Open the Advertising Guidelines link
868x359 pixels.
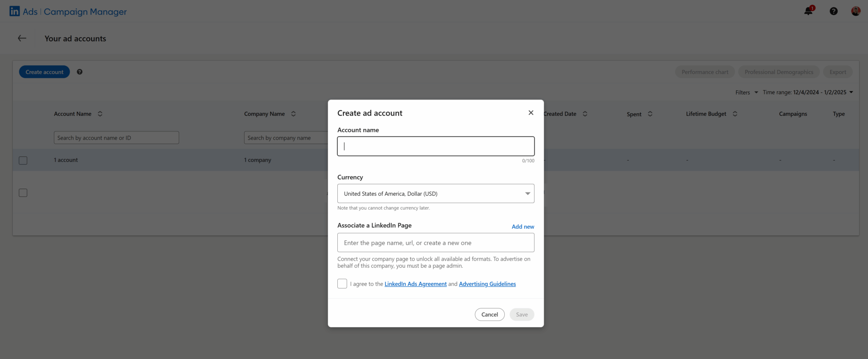487,284
